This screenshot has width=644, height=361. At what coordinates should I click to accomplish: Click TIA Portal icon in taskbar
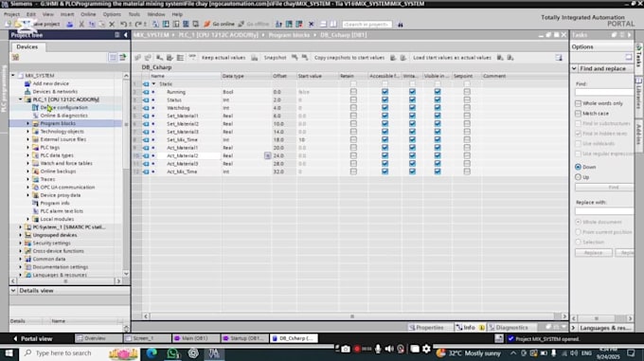pyautogui.click(x=214, y=353)
